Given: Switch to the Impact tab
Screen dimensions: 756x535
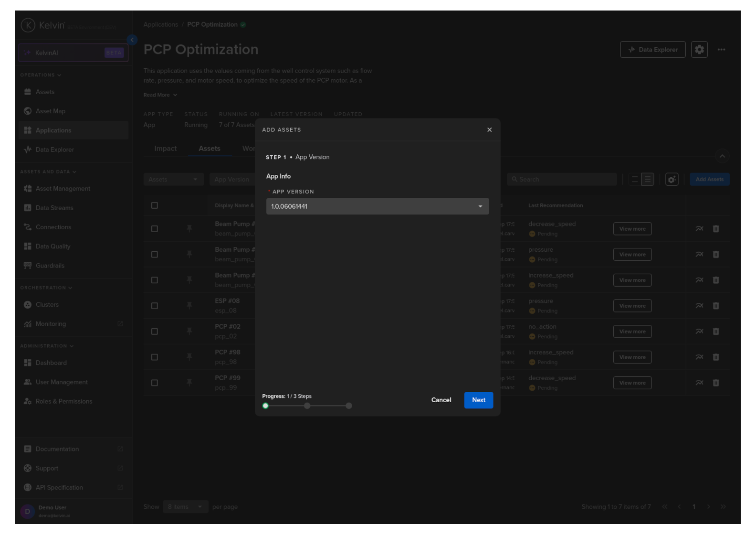Looking at the screenshot, I should [166, 149].
